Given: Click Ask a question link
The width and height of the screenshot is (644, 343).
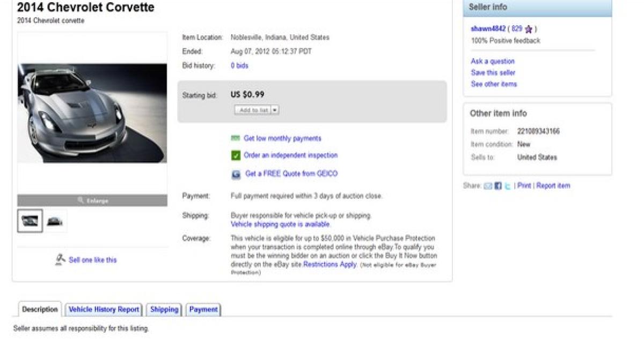Looking at the screenshot, I should point(493,62).
